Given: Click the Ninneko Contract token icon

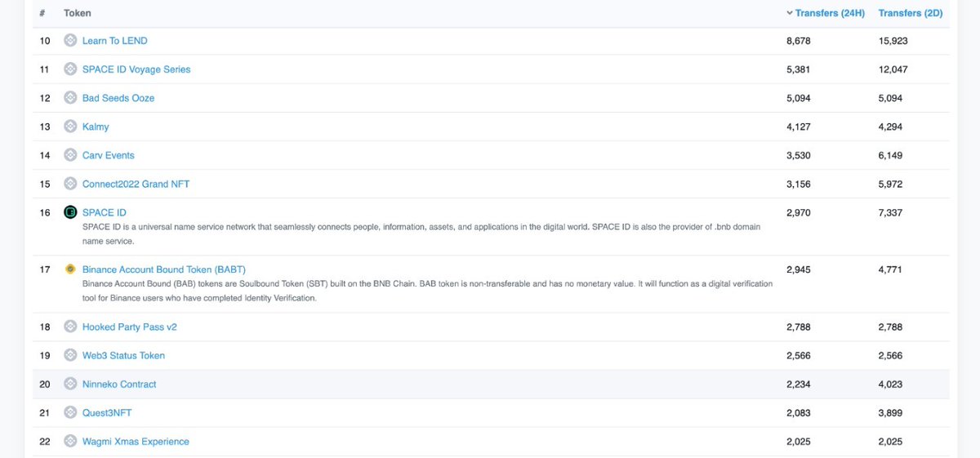Looking at the screenshot, I should (x=70, y=384).
